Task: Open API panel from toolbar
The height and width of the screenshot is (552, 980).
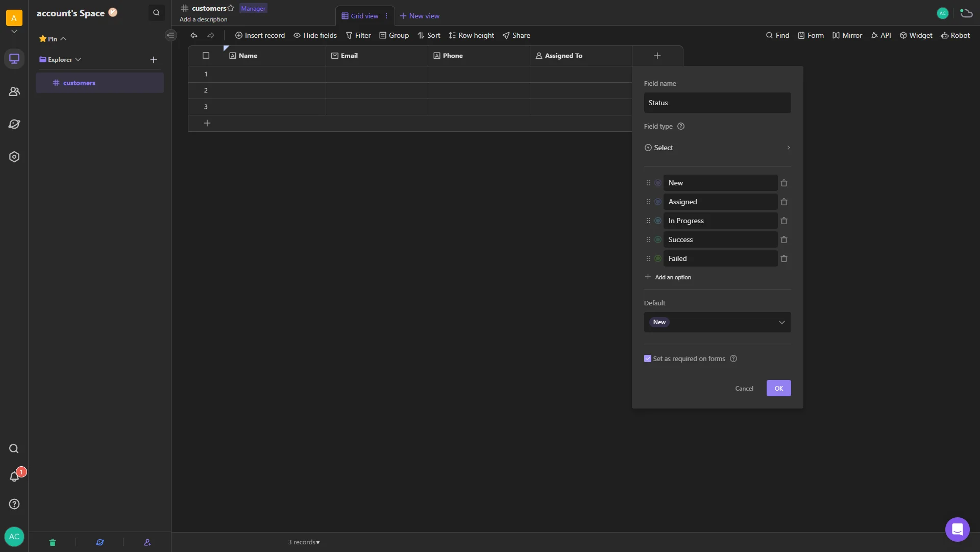Action: 881,35
